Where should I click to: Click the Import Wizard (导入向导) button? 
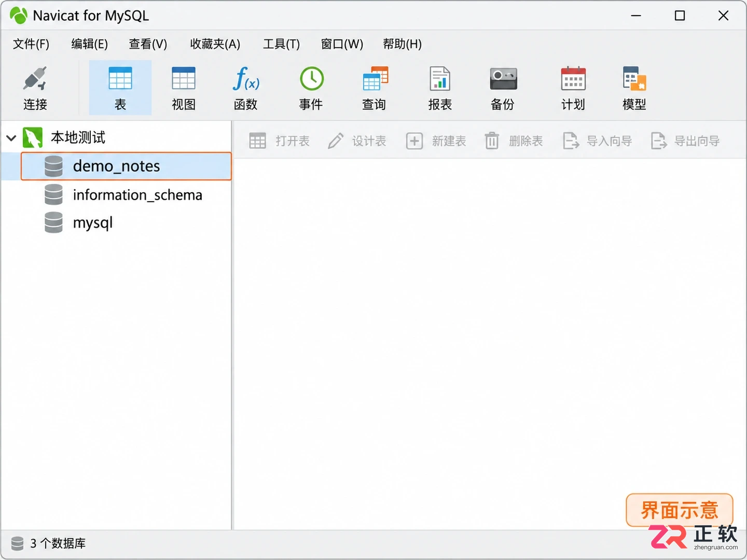tap(597, 141)
